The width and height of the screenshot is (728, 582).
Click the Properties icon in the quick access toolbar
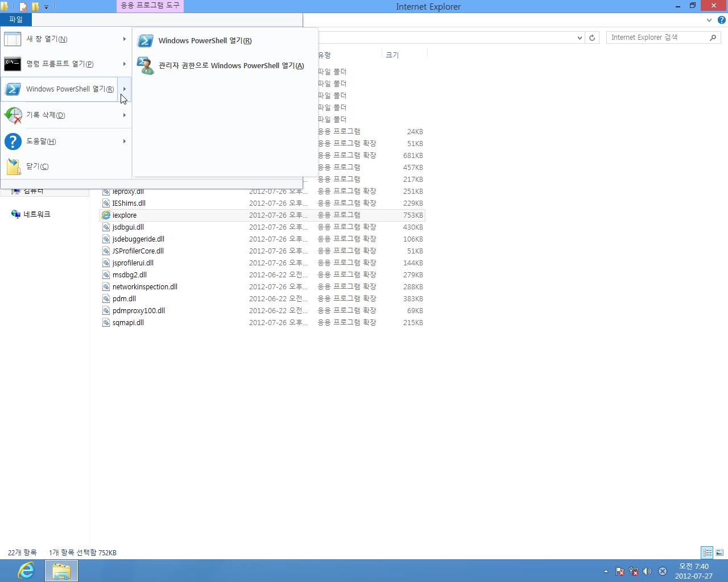pos(23,7)
